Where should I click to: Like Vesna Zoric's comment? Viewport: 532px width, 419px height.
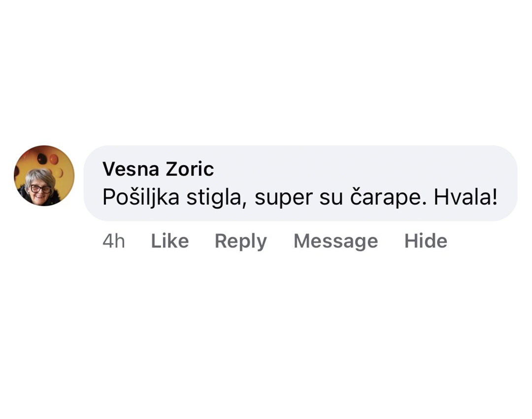click(169, 241)
